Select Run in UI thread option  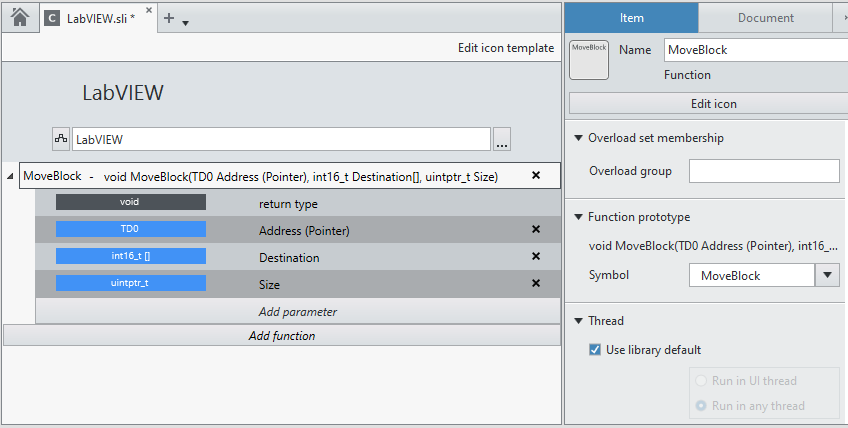(699, 381)
